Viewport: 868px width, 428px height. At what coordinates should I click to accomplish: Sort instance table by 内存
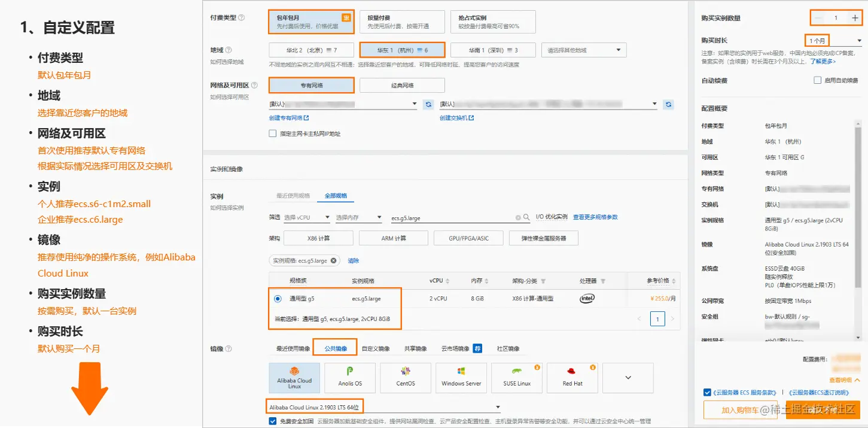[x=488, y=281]
